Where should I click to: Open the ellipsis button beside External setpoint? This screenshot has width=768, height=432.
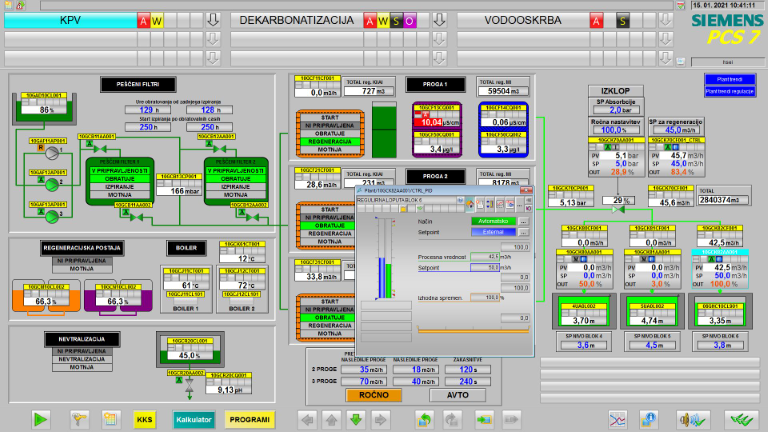click(524, 231)
